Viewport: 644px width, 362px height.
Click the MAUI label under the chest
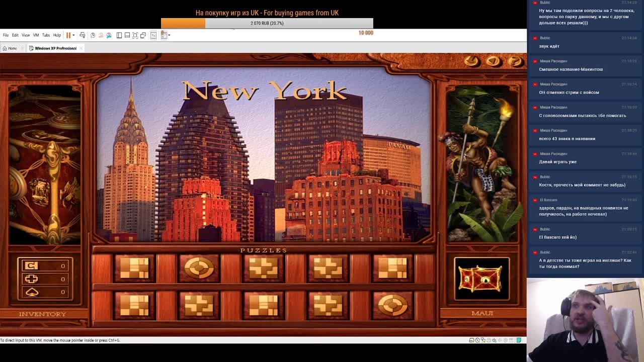coord(482,313)
